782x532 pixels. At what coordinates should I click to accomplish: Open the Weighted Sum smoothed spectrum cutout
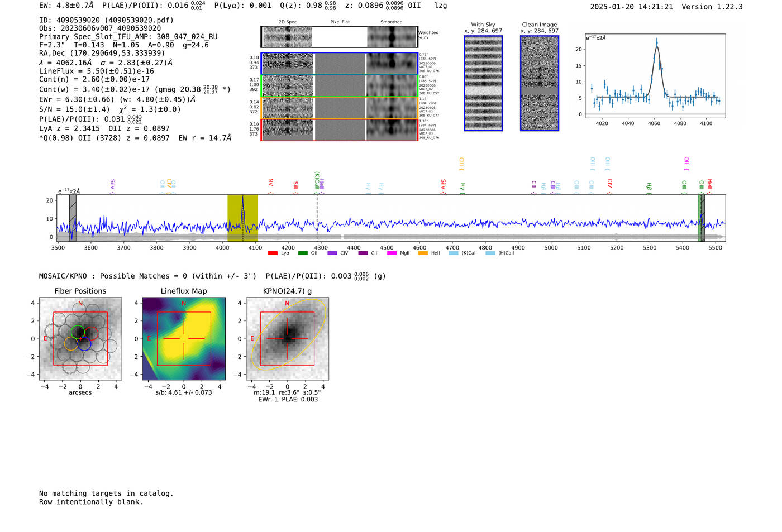(x=392, y=37)
